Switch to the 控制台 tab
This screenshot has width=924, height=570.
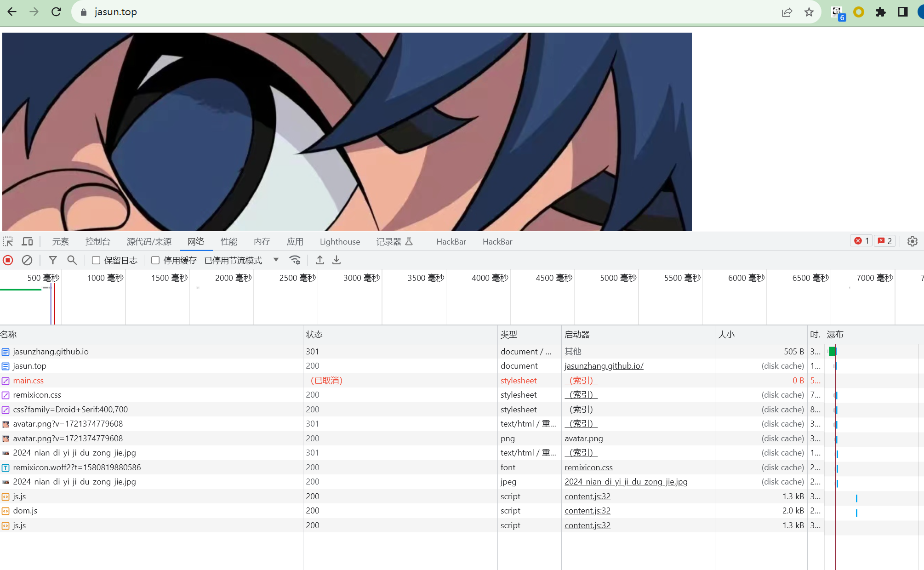(x=98, y=242)
